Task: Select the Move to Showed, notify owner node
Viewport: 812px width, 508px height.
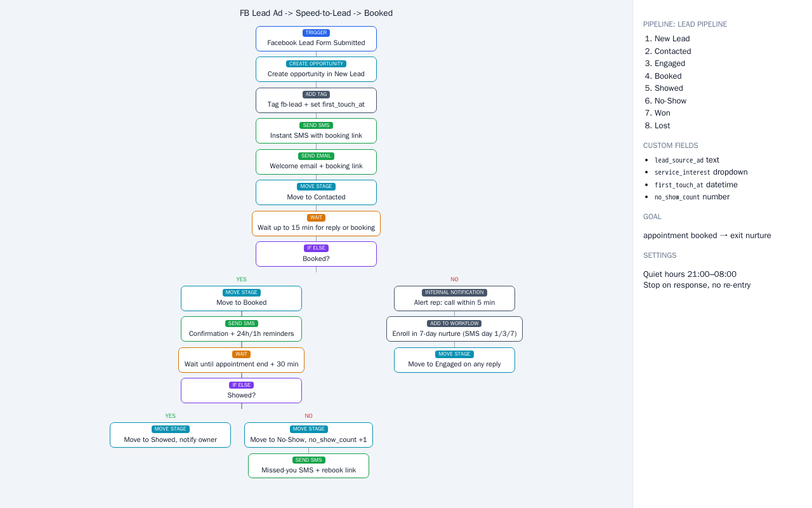Action: click(170, 435)
